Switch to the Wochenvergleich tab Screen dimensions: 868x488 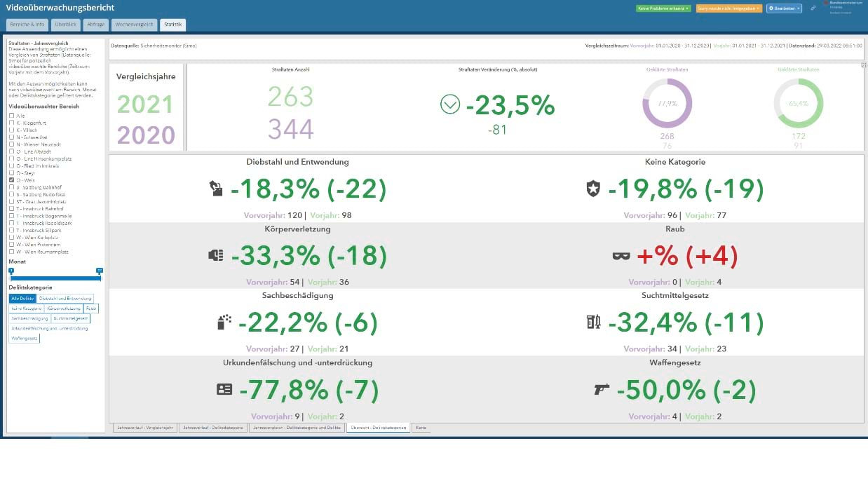pos(135,25)
